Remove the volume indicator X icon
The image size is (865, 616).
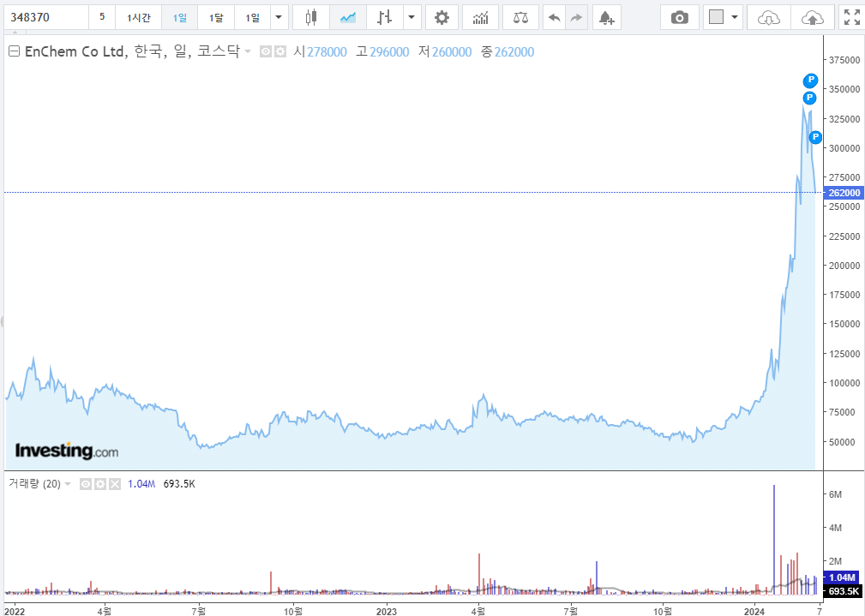point(114,484)
